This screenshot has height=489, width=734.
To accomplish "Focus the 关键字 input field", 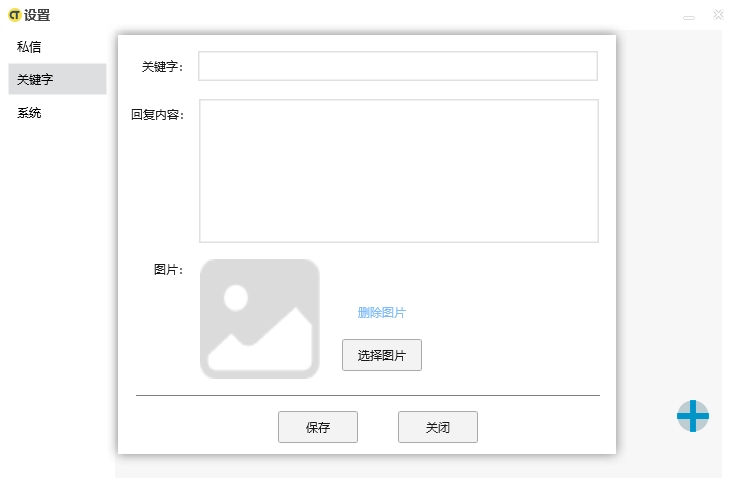I will 398,66.
